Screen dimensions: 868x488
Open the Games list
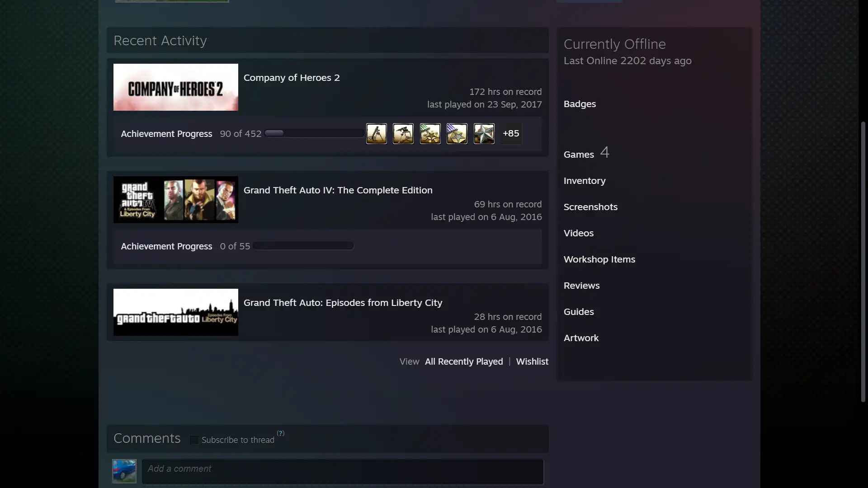(579, 155)
